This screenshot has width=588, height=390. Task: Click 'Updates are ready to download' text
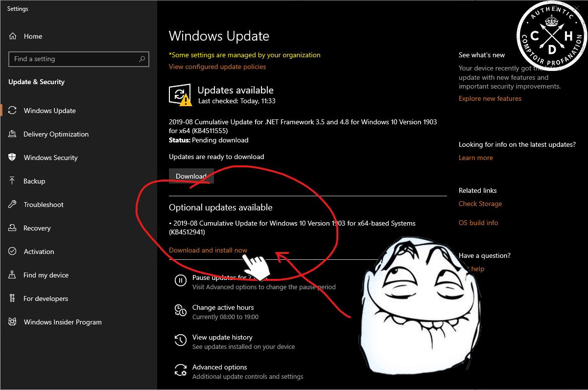(x=216, y=157)
